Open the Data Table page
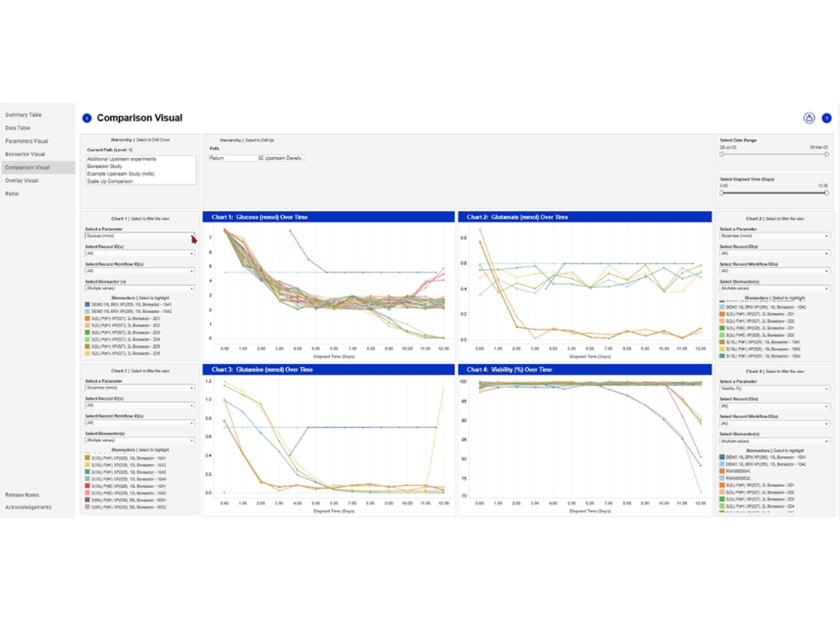Image resolution: width=840 pixels, height=620 pixels. click(18, 128)
